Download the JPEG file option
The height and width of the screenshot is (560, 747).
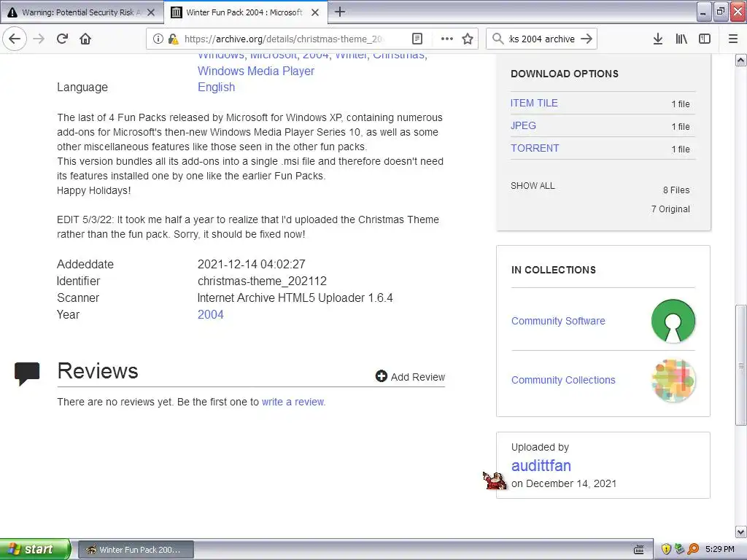pos(523,125)
